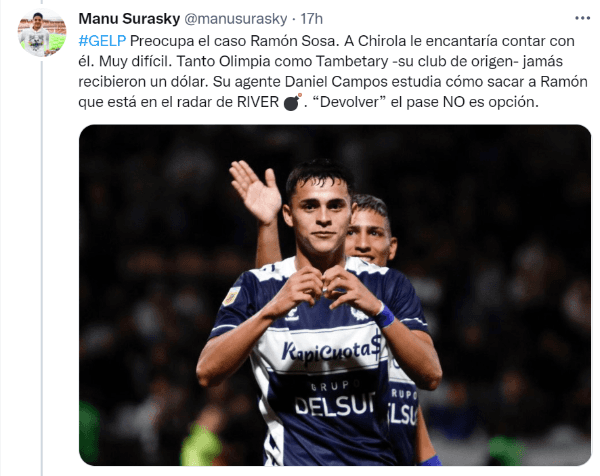Screen dimensions: 600x476
Task: Open the 17h timestamp link
Action: [x=311, y=19]
